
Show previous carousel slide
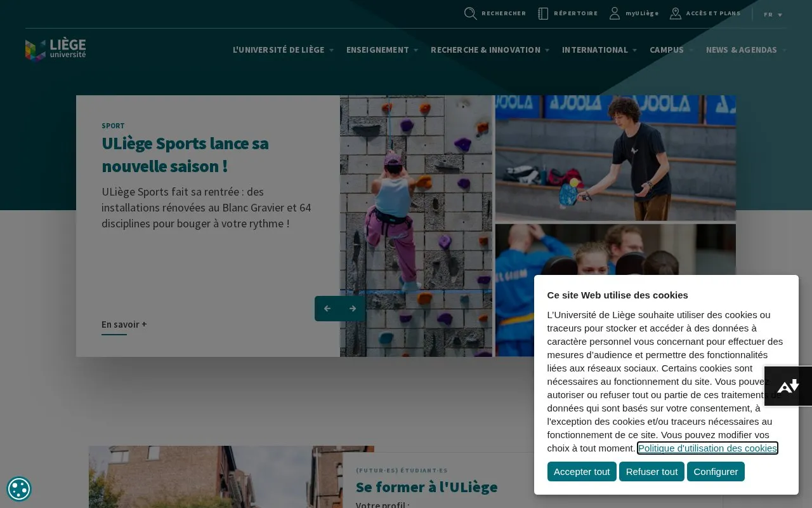pos(327,309)
